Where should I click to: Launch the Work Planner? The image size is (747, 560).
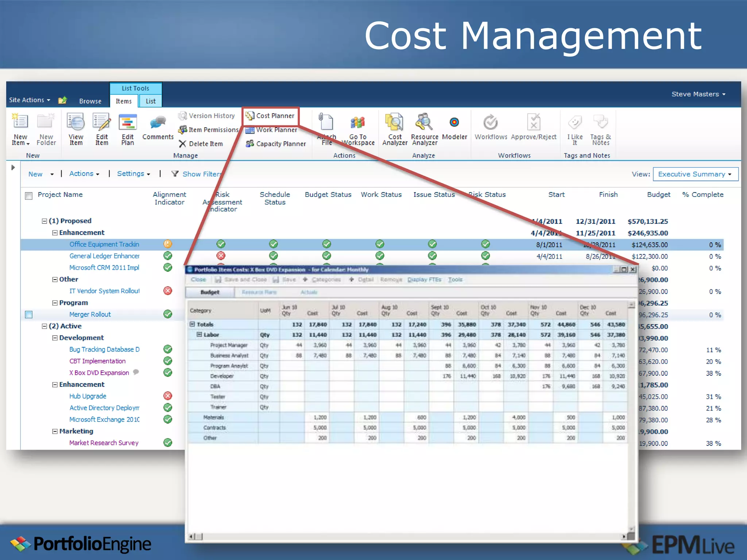click(x=271, y=130)
